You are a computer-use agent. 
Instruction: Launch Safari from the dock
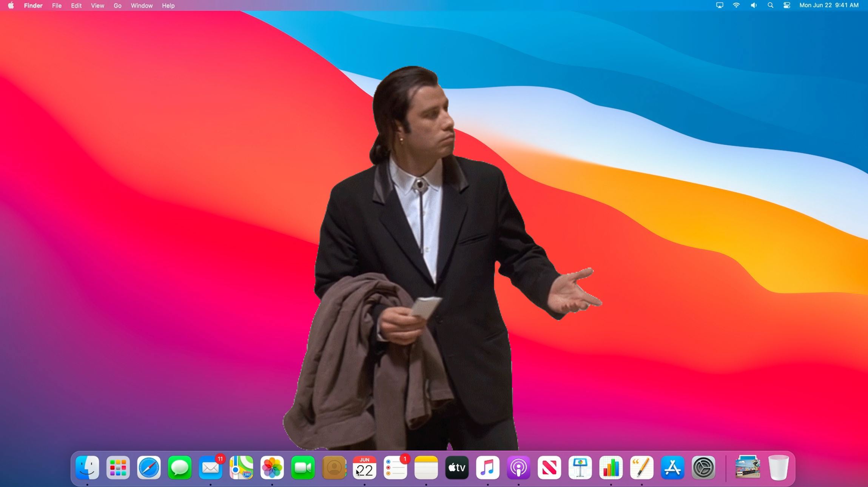click(x=149, y=468)
